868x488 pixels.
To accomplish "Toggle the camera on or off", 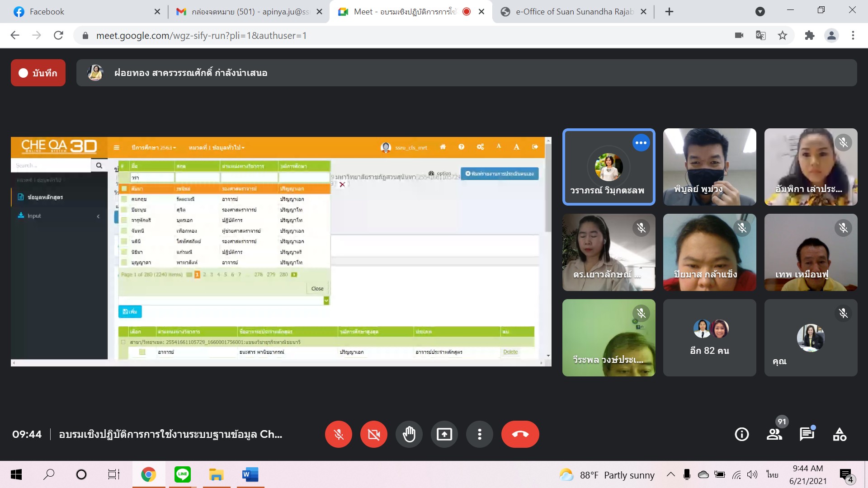I will pos(374,434).
